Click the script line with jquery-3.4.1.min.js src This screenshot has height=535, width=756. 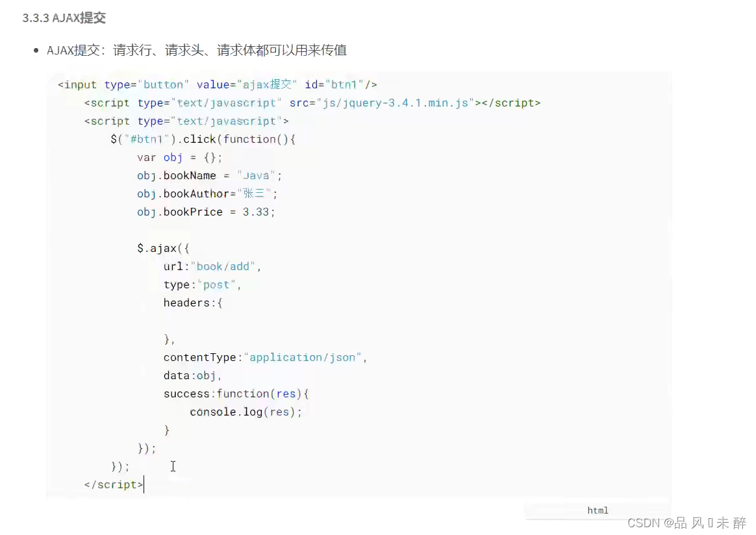(x=312, y=103)
